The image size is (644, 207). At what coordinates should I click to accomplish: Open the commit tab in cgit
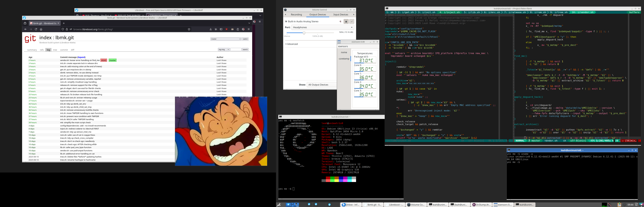coord(64,50)
